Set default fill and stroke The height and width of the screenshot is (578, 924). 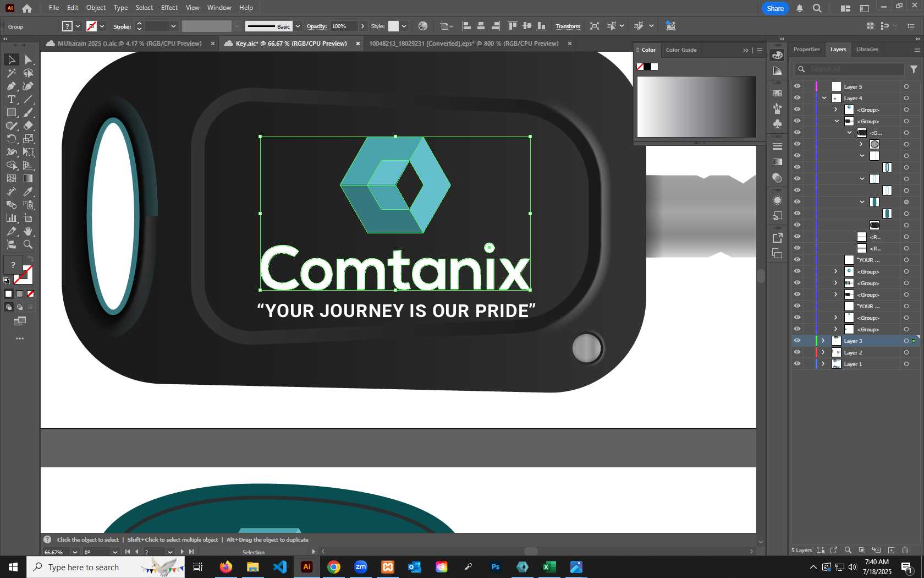(7, 281)
